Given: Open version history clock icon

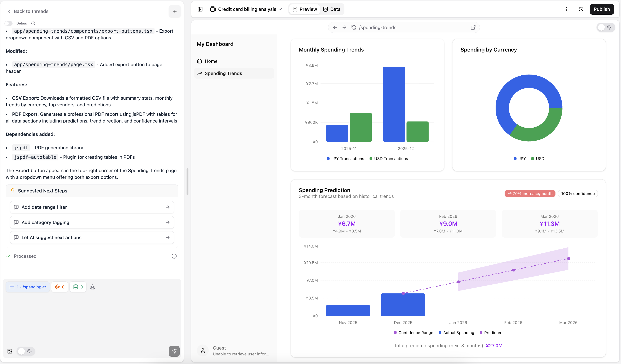Looking at the screenshot, I should click(x=581, y=9).
